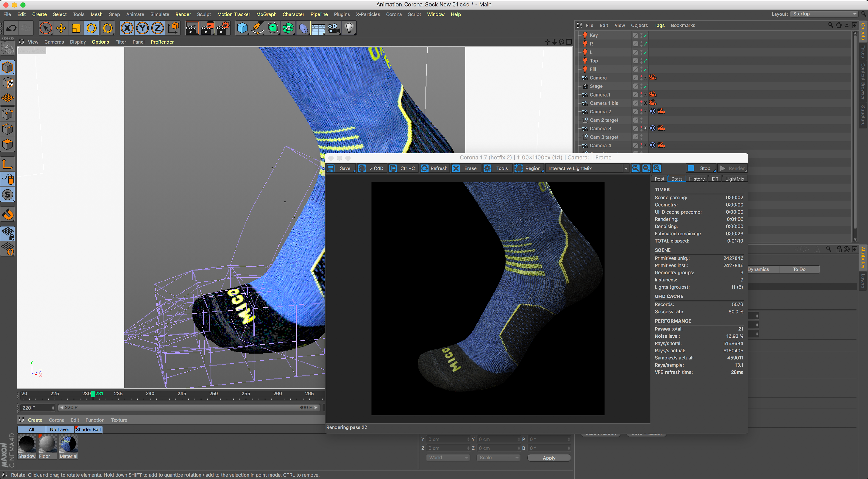Open the Edit Render Settings icon
Image resolution: width=868 pixels, height=479 pixels.
coord(223,28)
